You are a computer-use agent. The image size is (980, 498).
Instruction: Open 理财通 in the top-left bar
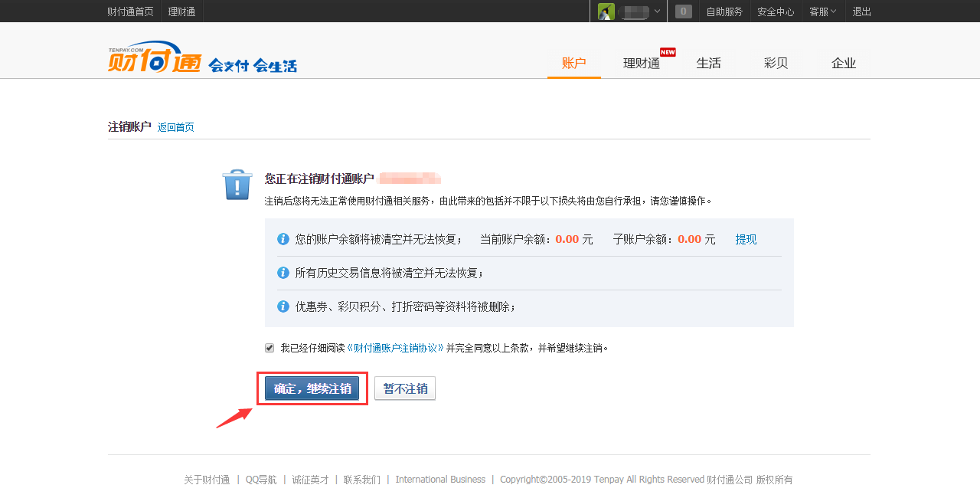click(x=181, y=11)
